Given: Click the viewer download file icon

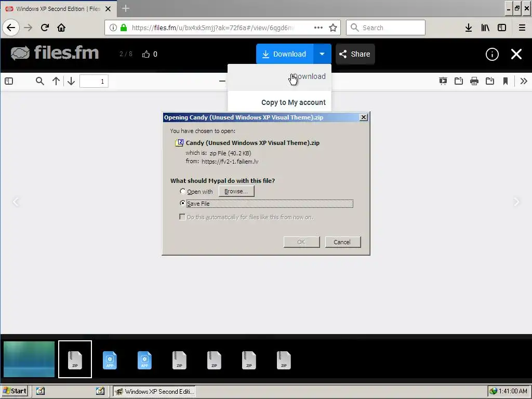Looking at the screenshot, I should (490, 81).
